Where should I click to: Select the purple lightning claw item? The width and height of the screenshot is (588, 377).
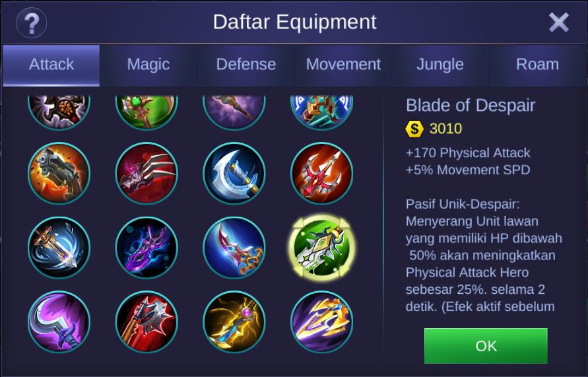pyautogui.click(x=147, y=248)
